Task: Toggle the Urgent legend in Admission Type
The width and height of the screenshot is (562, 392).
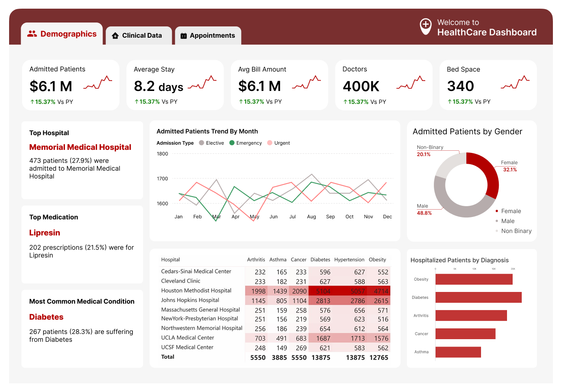Action: (x=279, y=143)
